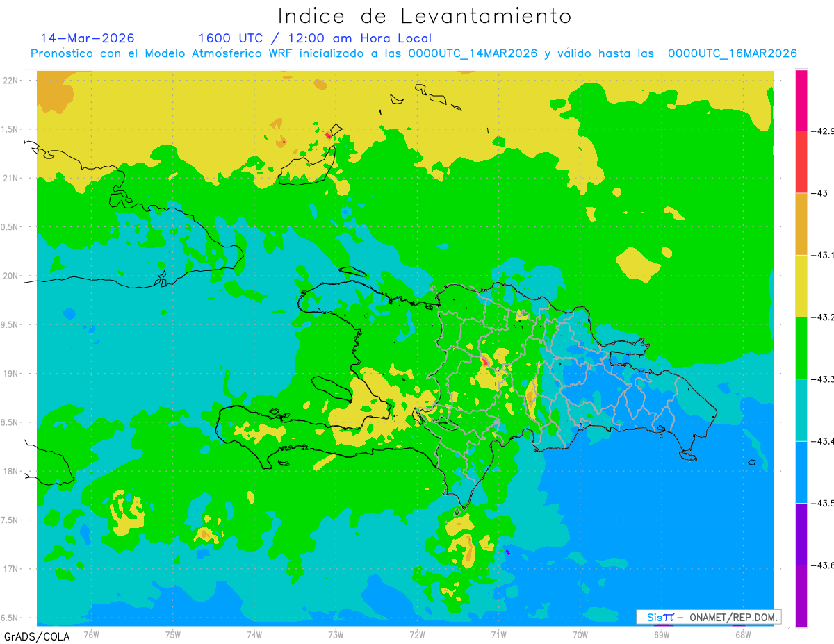This screenshot has height=644, width=834.
Task: Click the '68W' longitude label
Action: (x=743, y=634)
